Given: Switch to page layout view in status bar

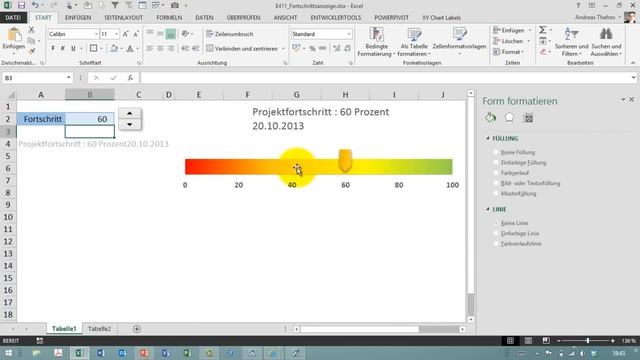Looking at the screenshot, I should click(528, 340).
